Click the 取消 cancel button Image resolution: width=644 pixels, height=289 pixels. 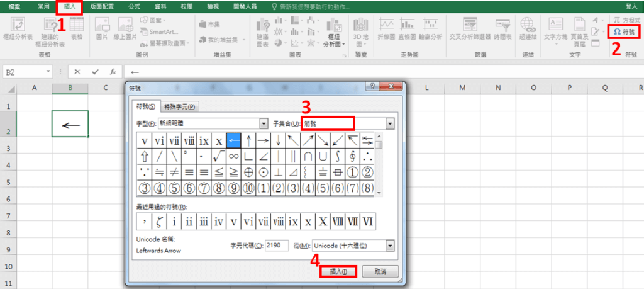point(379,271)
